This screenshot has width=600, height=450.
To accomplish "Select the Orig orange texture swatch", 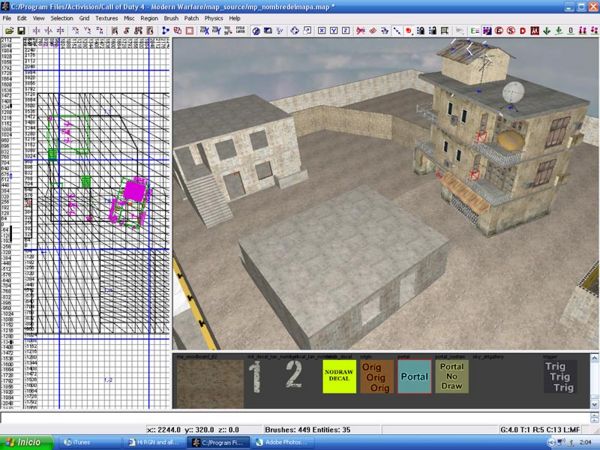I will click(377, 377).
